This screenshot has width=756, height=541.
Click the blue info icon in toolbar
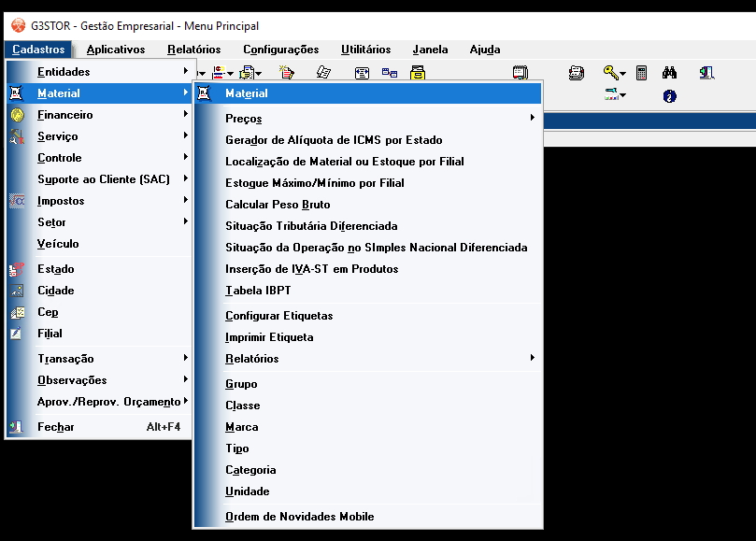669,95
